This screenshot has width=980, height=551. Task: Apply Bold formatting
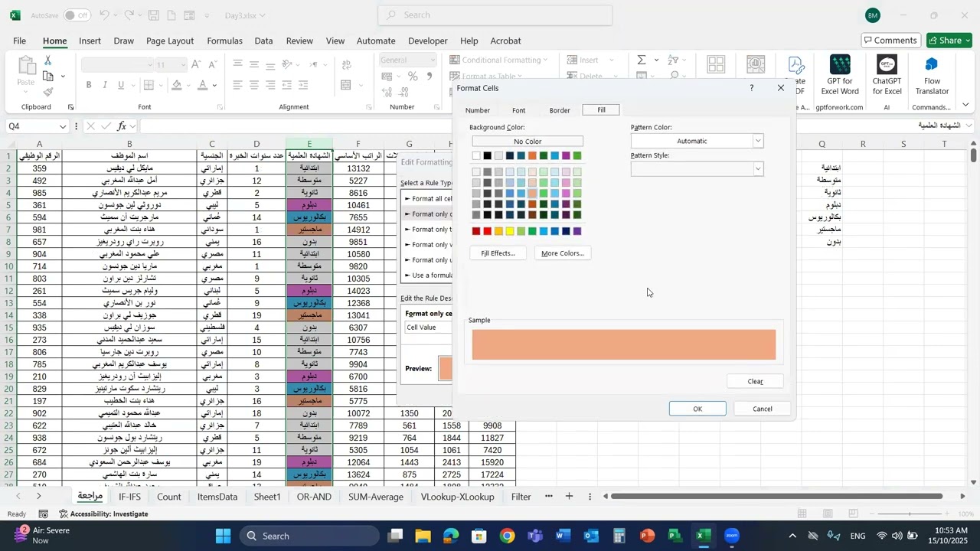coord(89,85)
